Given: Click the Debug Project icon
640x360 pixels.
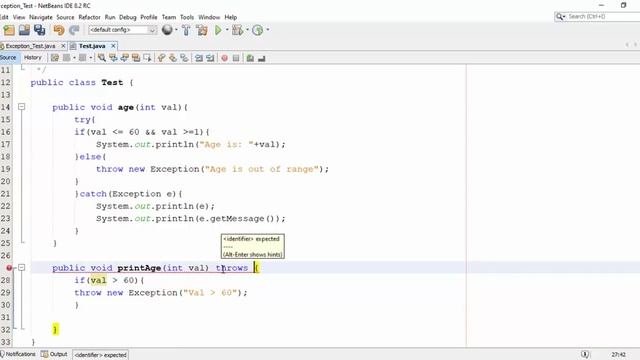Looking at the screenshot, I should tap(237, 30).
